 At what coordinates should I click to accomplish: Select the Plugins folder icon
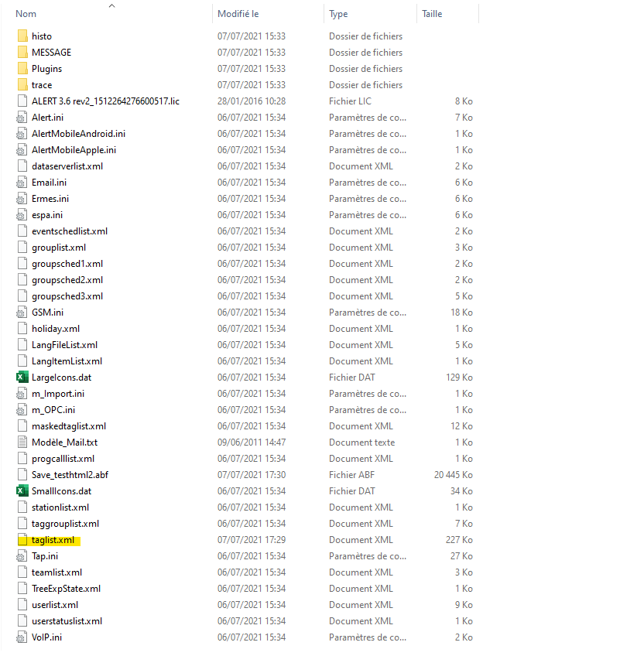[x=22, y=69]
